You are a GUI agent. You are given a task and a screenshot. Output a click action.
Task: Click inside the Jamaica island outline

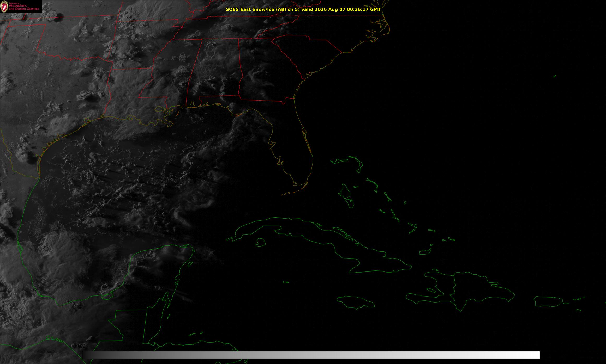[x=355, y=301]
